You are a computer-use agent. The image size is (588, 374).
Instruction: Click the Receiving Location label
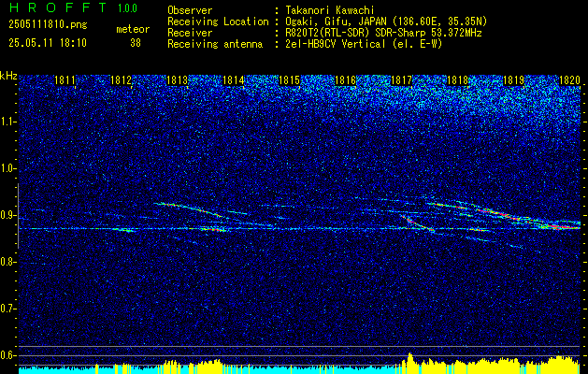(218, 22)
